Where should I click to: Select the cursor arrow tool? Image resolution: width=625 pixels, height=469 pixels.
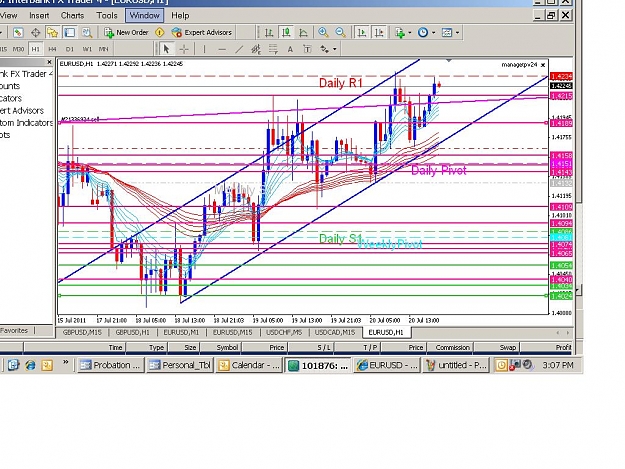167,49
